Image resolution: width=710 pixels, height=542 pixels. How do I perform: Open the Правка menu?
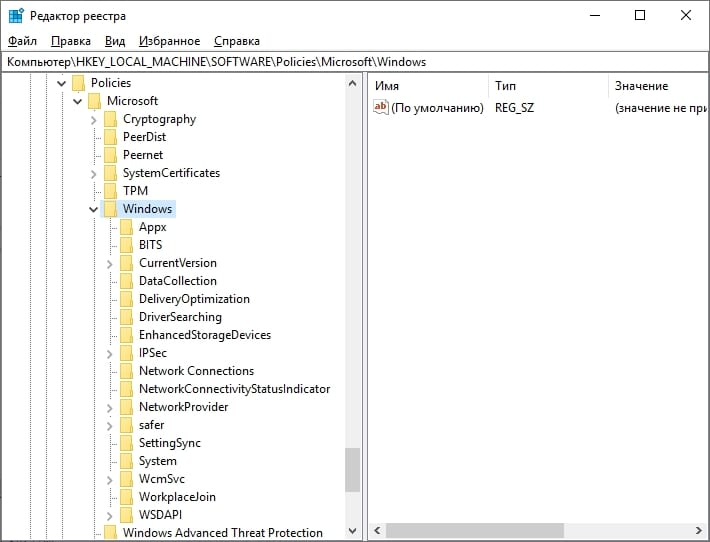71,41
